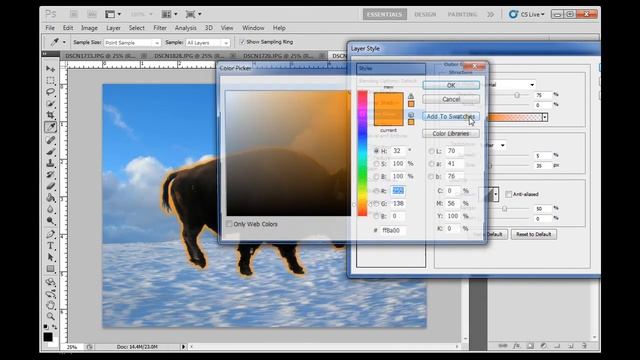Click Reset to Default button
Screen dimensions: 640x360
point(533,234)
